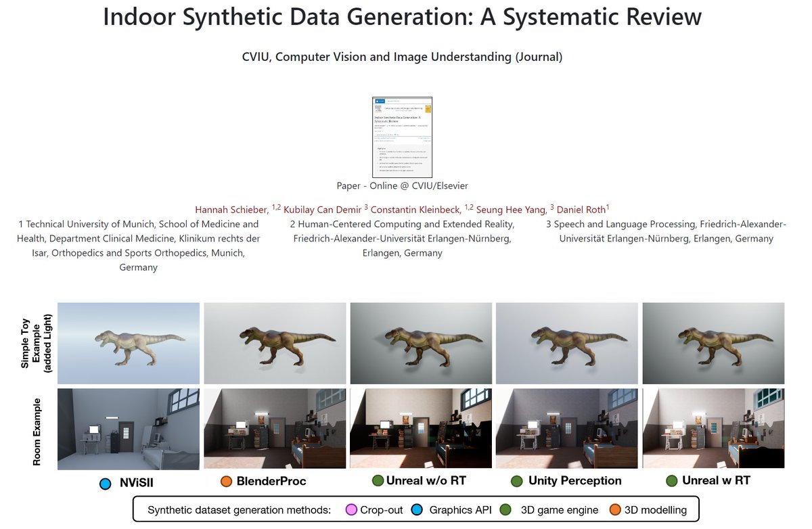Click the CVIU journal subtitle text
This screenshot has width=812, height=529.
tap(403, 57)
